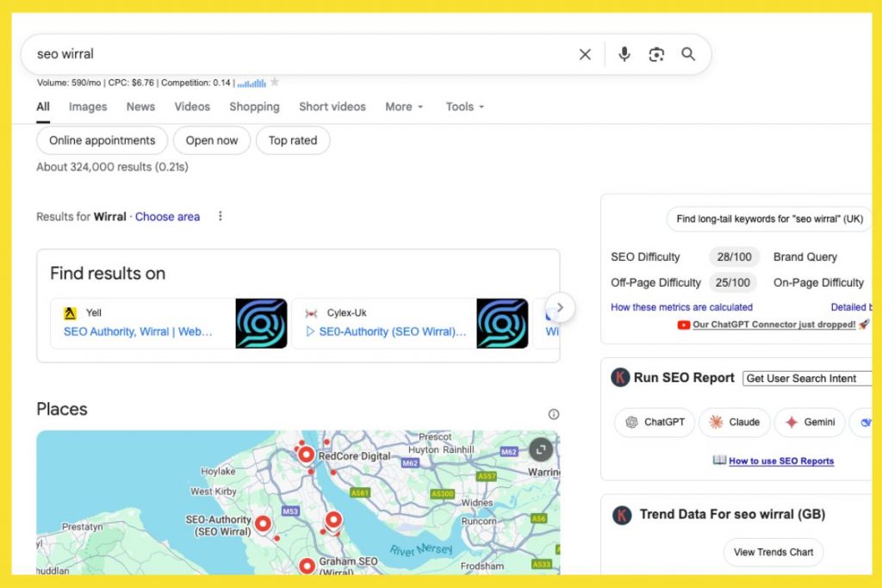Switch to the Shopping tab
Image resolution: width=882 pixels, height=588 pixels.
pyautogui.click(x=254, y=107)
